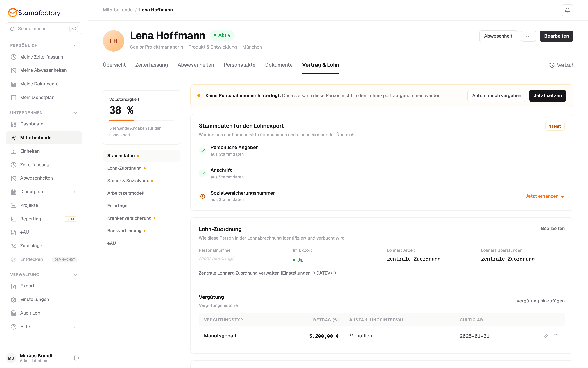Click the Projekte folder icon
Image resolution: width=588 pixels, height=368 pixels.
(x=14, y=205)
